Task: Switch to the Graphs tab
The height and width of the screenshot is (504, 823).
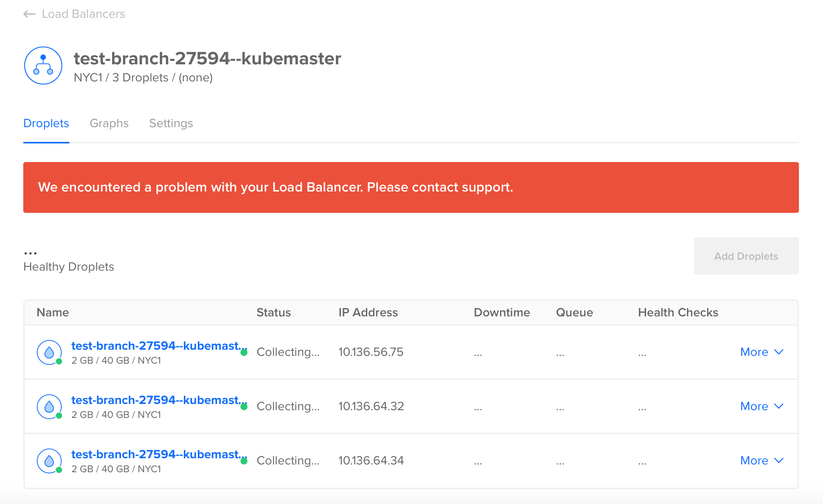Action: click(109, 123)
